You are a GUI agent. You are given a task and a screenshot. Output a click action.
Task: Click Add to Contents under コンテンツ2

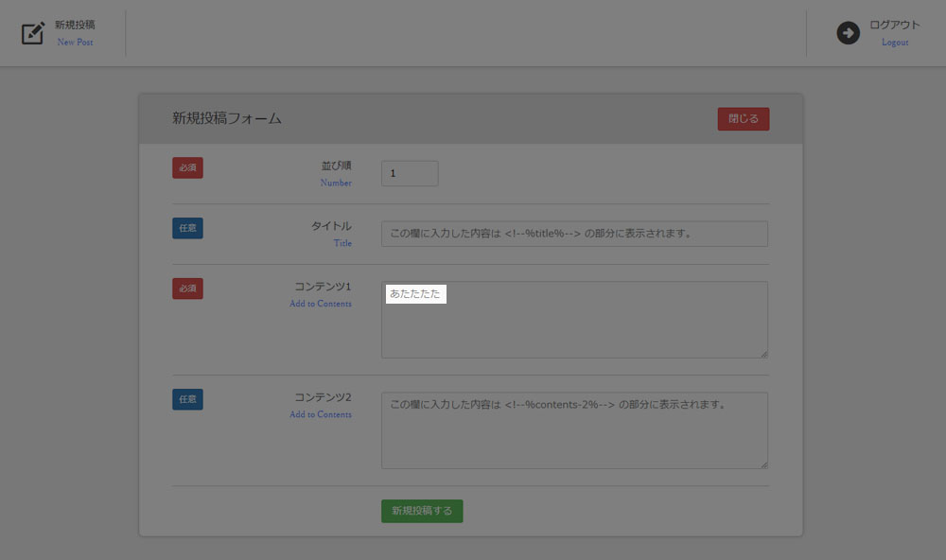[x=321, y=414]
